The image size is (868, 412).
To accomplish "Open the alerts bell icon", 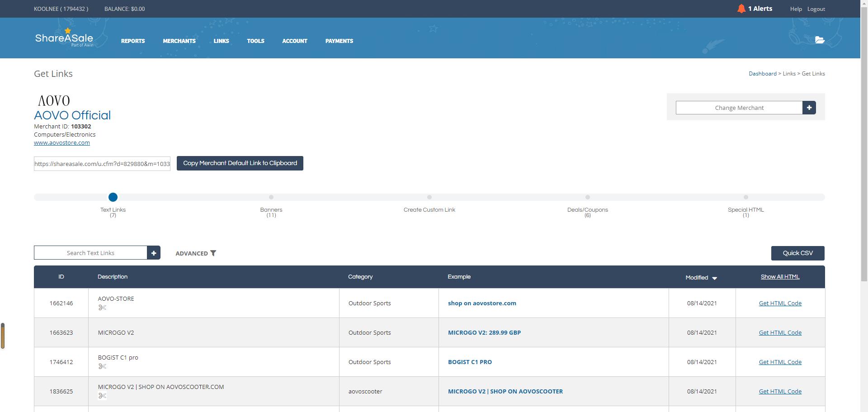I will [x=741, y=9].
